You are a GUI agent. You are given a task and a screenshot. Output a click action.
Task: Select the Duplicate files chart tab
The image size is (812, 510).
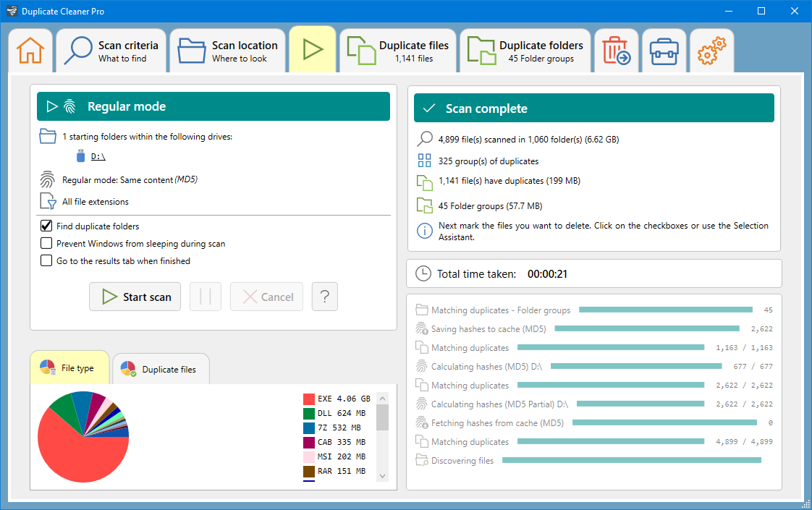click(x=161, y=369)
